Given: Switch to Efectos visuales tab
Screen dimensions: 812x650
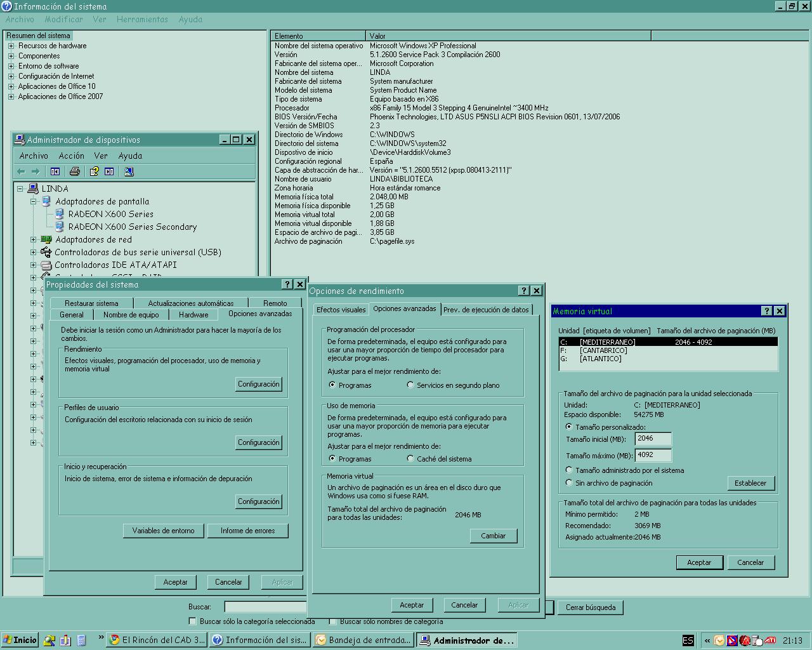Looking at the screenshot, I should pyautogui.click(x=341, y=310).
